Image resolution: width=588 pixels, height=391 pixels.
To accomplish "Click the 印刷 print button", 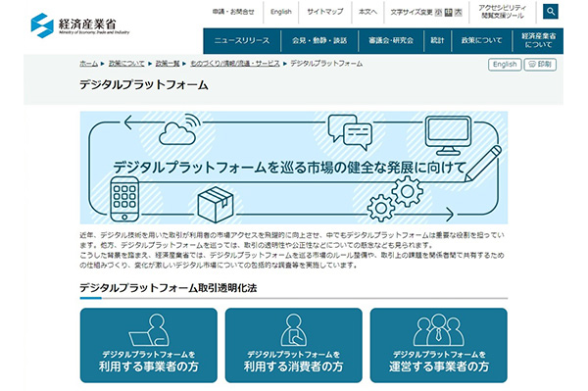I will pyautogui.click(x=540, y=65).
